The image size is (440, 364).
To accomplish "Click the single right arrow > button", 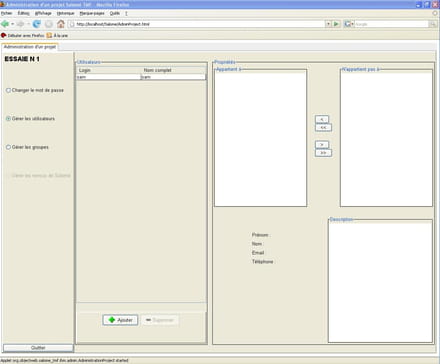I will tap(322, 145).
